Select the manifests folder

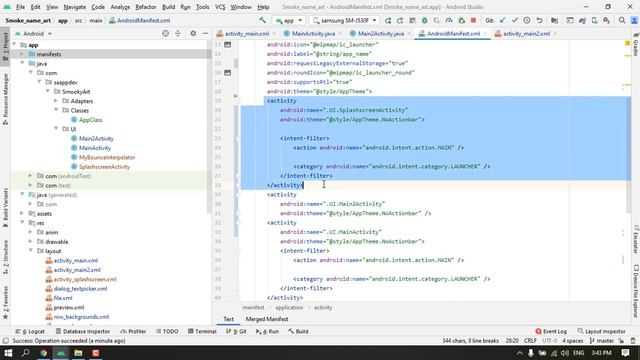coord(49,54)
